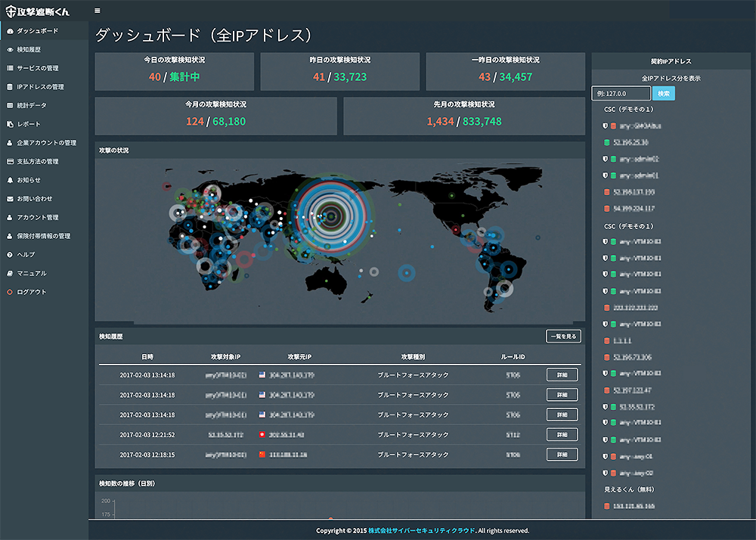
Task: Click the bell icon beside お知らせ
Action: tap(9, 180)
